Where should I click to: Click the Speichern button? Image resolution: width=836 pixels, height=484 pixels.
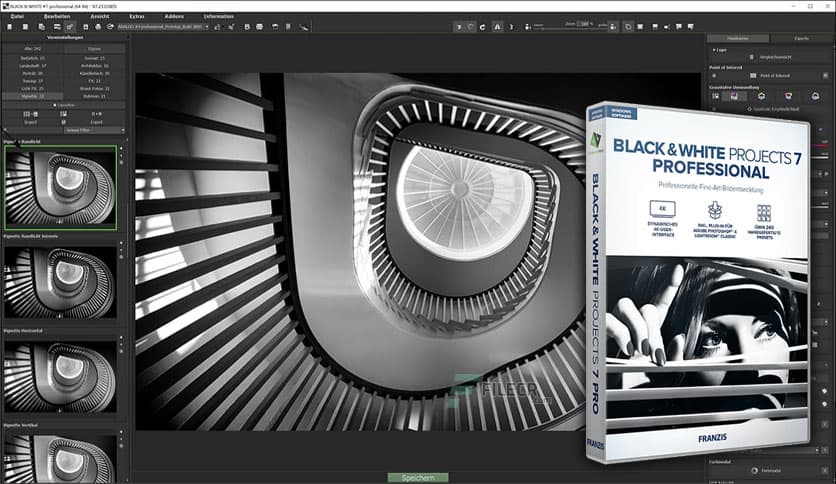tap(418, 478)
